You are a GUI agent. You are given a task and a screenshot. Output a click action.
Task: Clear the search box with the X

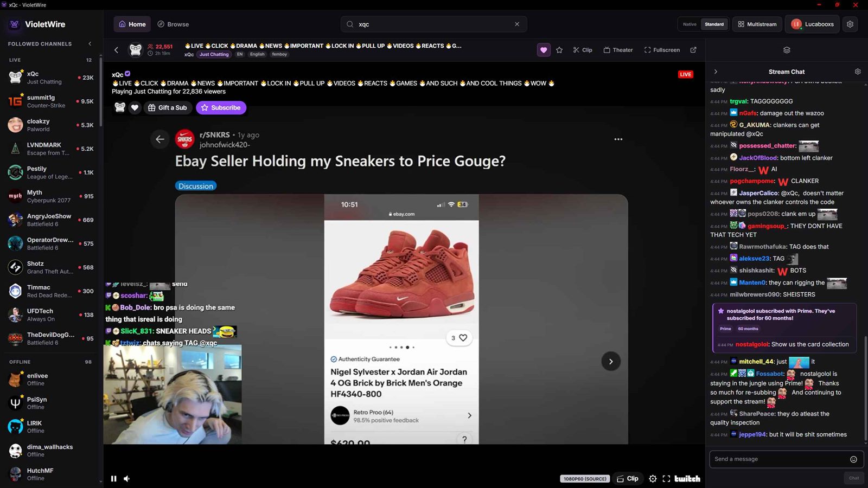[x=517, y=24]
